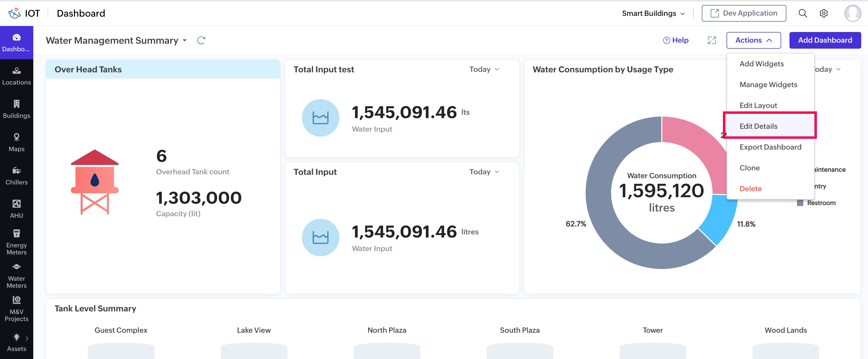Open the settings gear icon
Screen dimensions: 868x359
coord(824,13)
